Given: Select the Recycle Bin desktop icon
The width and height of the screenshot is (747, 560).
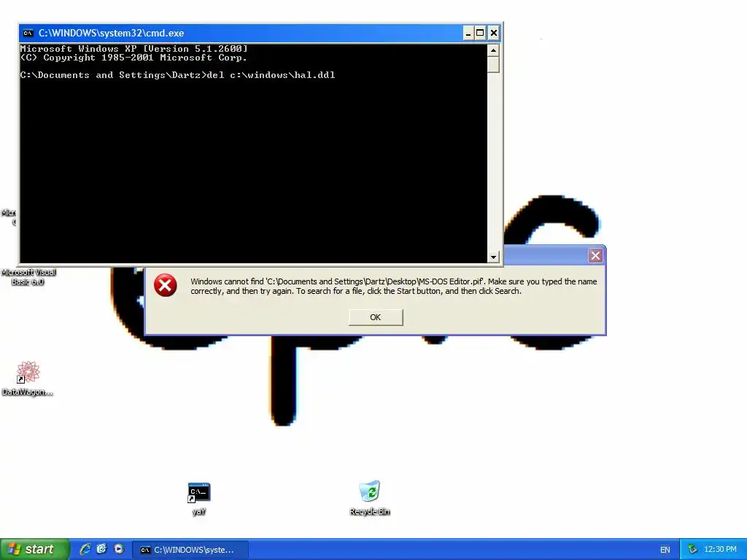Looking at the screenshot, I should (370, 497).
